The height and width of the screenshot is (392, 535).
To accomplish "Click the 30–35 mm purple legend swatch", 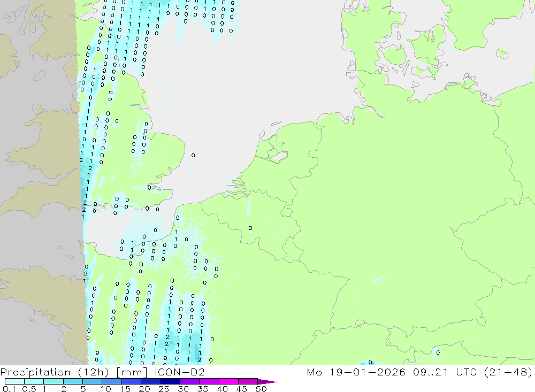I will pyautogui.click(x=190, y=381).
